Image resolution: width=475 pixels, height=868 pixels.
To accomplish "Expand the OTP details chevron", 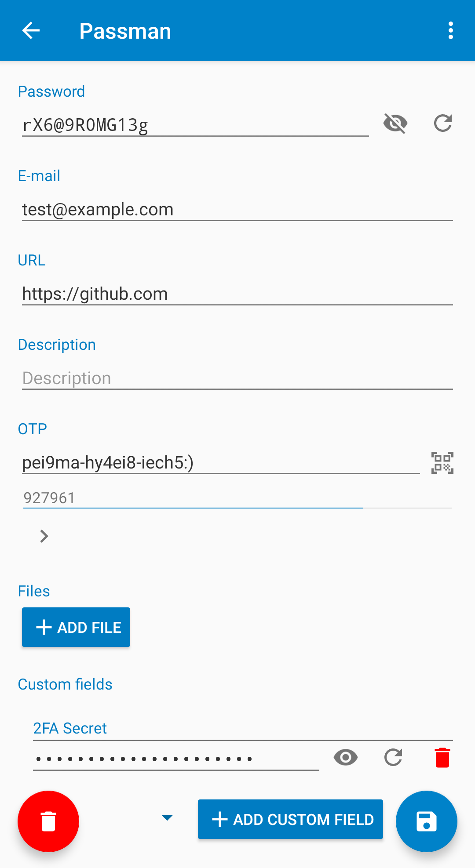I will click(44, 536).
